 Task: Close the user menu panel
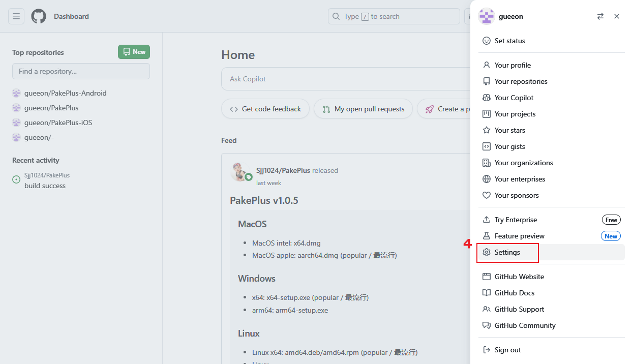click(617, 16)
